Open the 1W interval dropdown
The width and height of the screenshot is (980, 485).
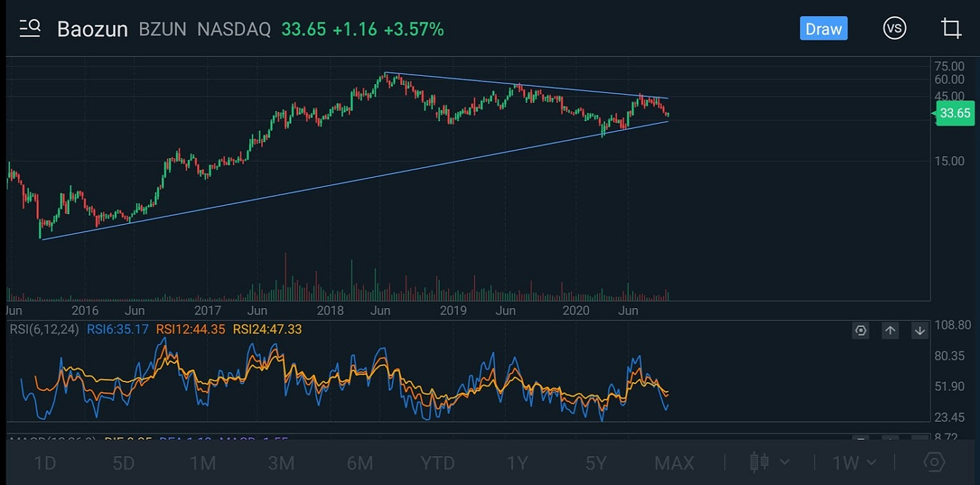(855, 463)
